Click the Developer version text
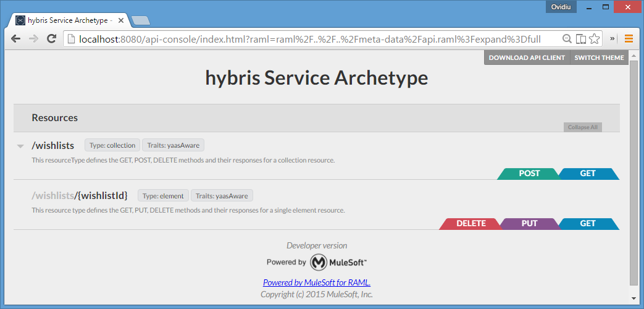The height and width of the screenshot is (309, 644). coord(317,245)
